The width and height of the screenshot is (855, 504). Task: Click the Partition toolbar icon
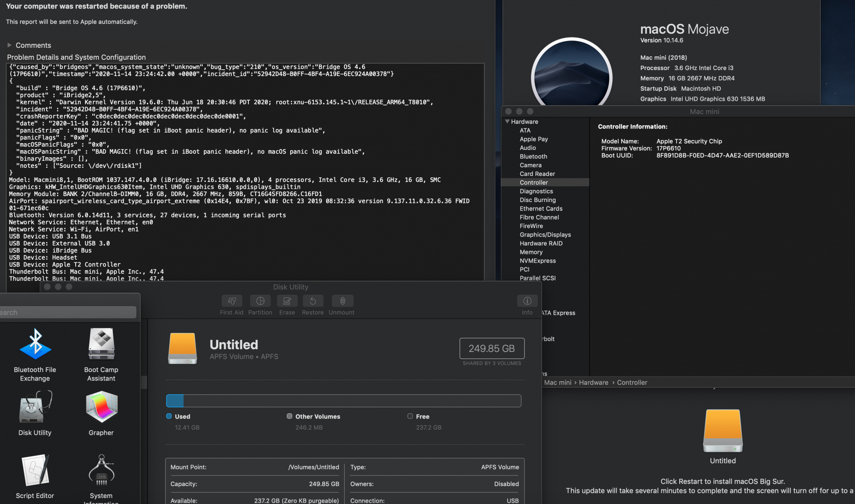click(x=260, y=301)
